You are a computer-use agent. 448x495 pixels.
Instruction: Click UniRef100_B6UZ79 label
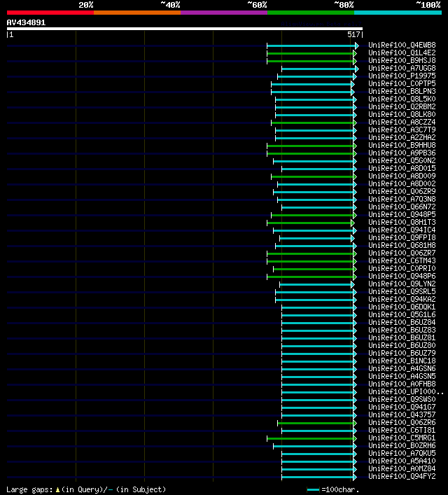[402, 354]
